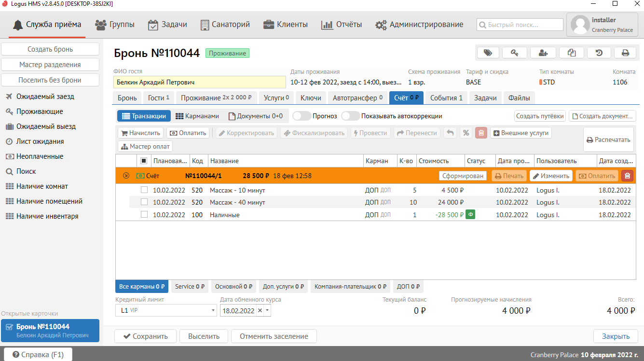Check the Массаж - 40 минут row checkbox
644x361 pixels.
(144, 202)
